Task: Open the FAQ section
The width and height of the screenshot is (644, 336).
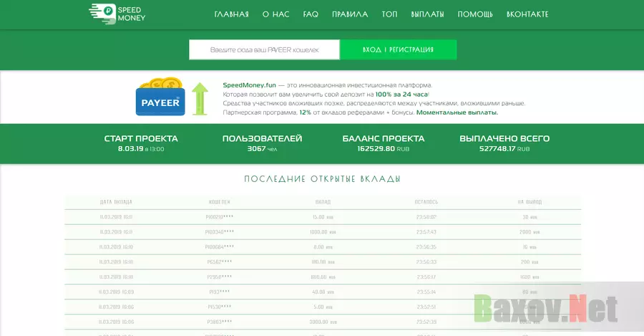Action: [311, 14]
